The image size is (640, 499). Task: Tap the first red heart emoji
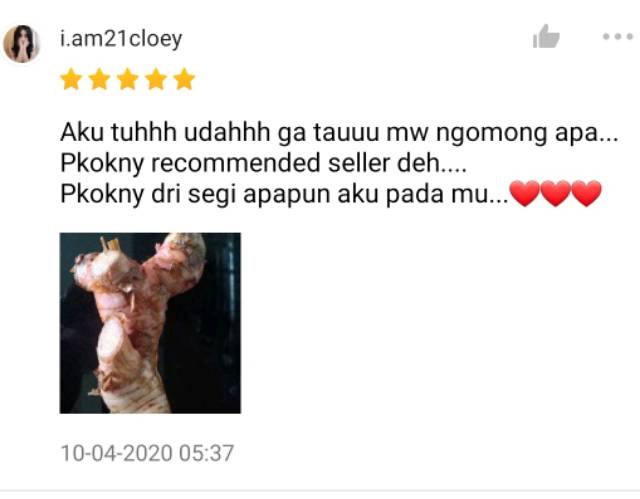point(525,193)
